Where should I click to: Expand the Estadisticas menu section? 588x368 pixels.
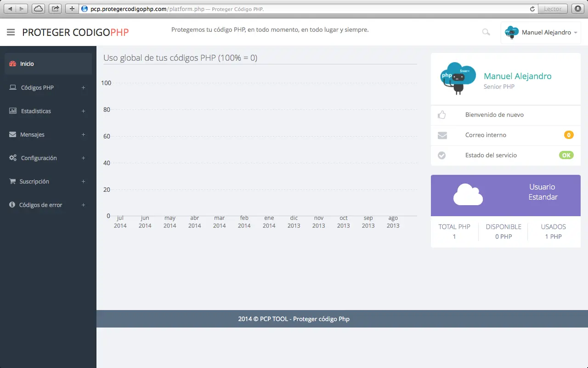pyautogui.click(x=83, y=111)
